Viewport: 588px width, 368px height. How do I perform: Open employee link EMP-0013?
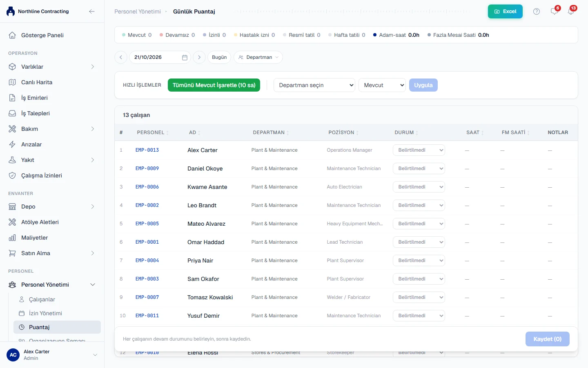click(x=147, y=150)
